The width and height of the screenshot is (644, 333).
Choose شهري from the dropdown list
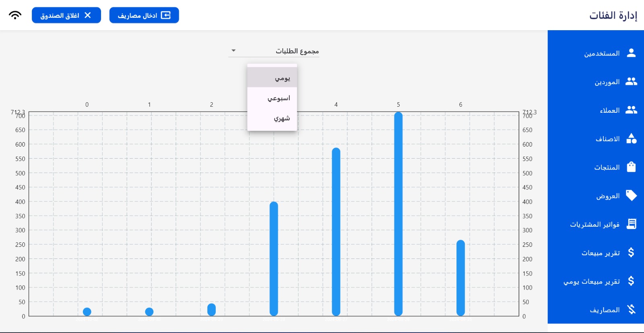pos(272,118)
